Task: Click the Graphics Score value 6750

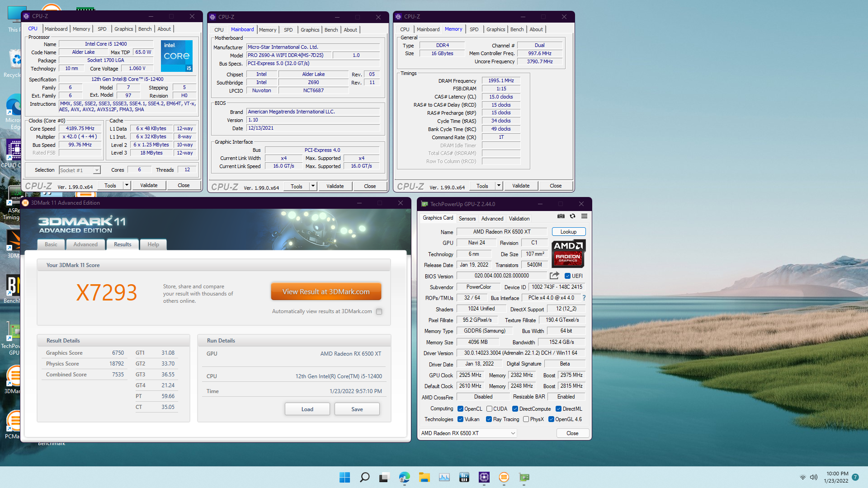Action: pos(118,353)
